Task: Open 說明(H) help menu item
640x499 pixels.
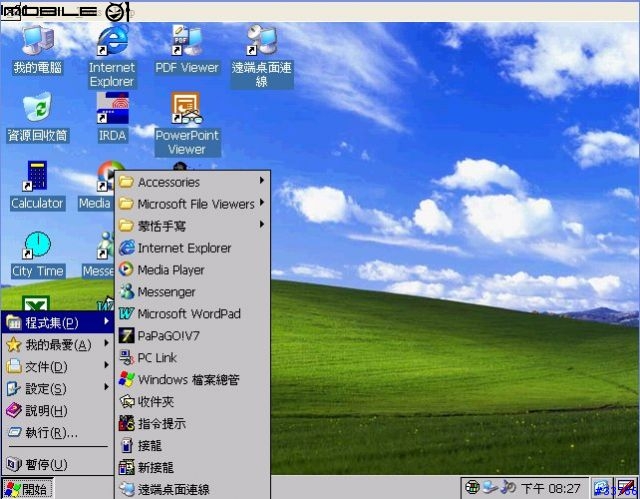Action: (58, 410)
